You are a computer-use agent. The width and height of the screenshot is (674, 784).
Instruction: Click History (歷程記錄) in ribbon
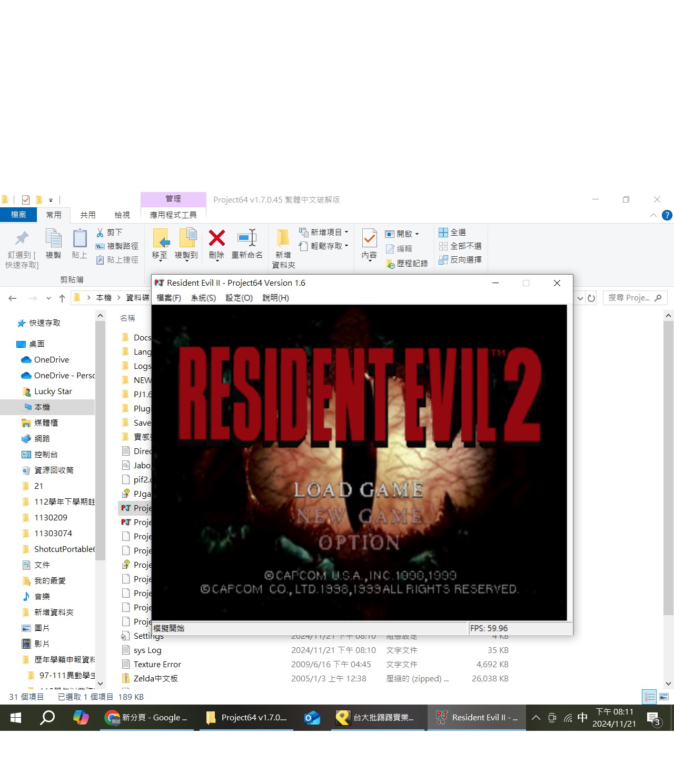point(407,263)
